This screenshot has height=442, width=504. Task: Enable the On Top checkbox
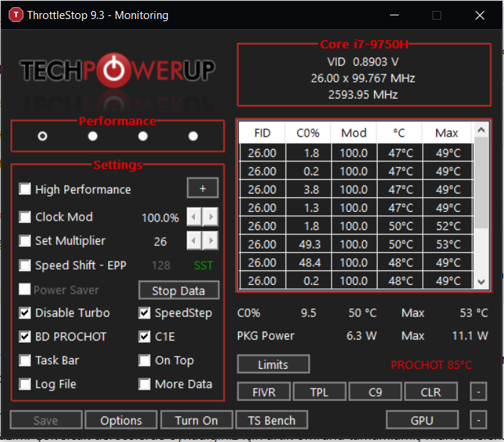[x=145, y=360]
